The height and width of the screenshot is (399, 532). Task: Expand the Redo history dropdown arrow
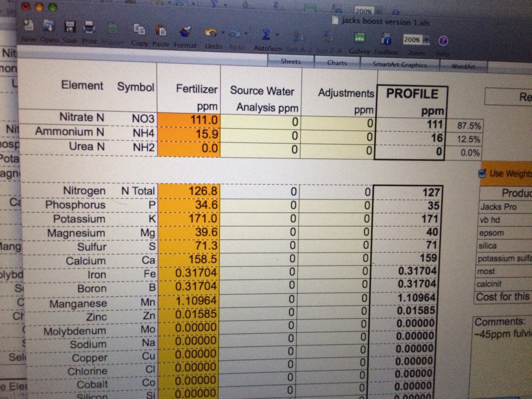coord(245,33)
